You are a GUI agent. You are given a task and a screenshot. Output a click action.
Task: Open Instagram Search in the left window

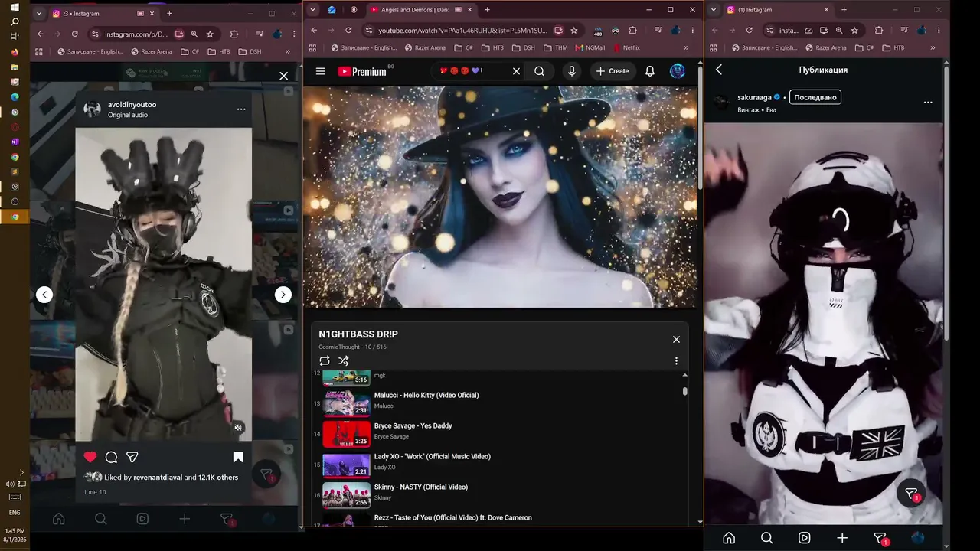(100, 519)
